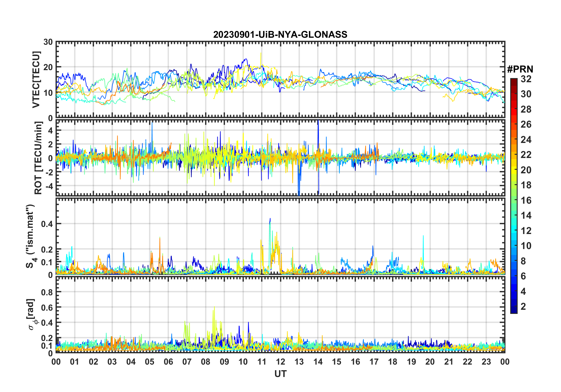Click UT axis tick label "03"
Screen dimensions: 561x392
(x=112, y=362)
